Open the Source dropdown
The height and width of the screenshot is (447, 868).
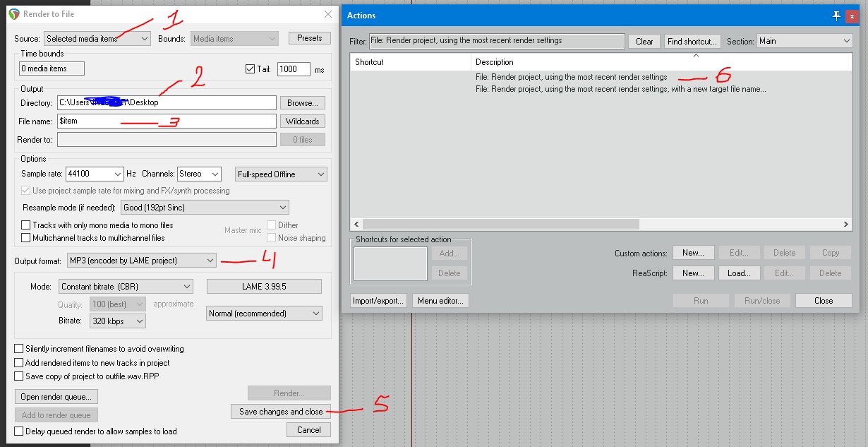tap(97, 39)
